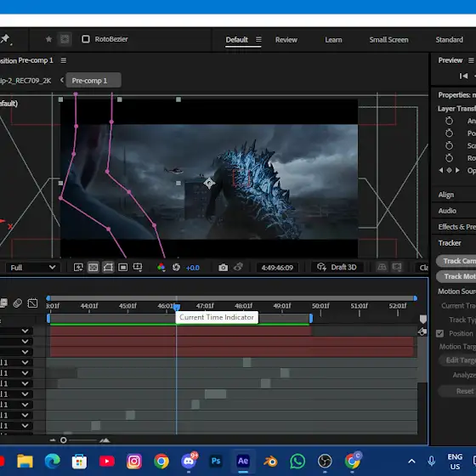
Task: Click the motion blur switch icon in timeline
Action: 18,303
